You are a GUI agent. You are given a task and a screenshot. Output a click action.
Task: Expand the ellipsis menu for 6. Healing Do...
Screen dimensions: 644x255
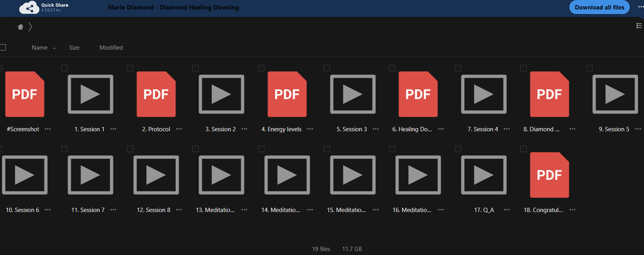coord(441,129)
